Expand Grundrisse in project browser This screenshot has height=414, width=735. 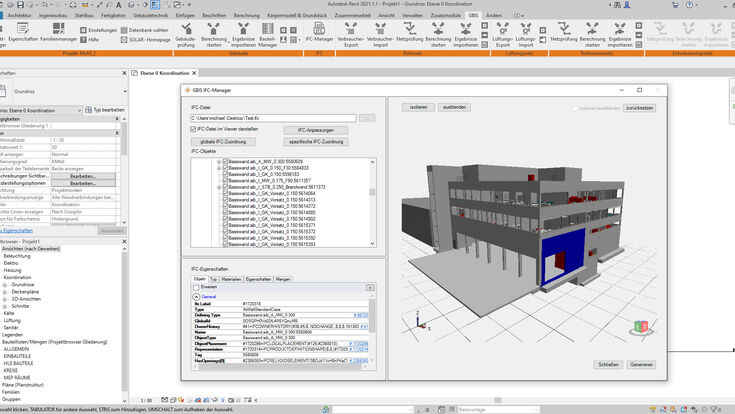tap(5, 285)
